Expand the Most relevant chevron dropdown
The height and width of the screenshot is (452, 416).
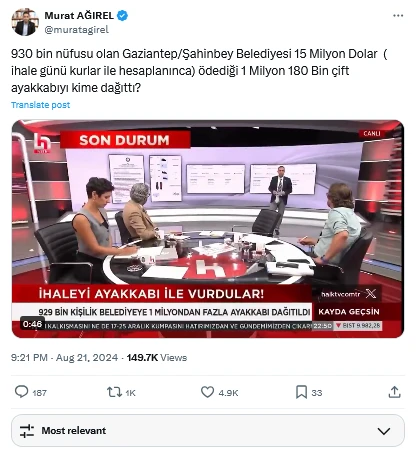click(x=384, y=431)
